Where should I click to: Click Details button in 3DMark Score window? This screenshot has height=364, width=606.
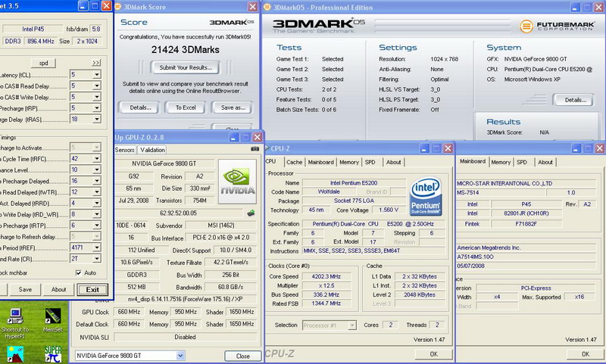(x=140, y=107)
